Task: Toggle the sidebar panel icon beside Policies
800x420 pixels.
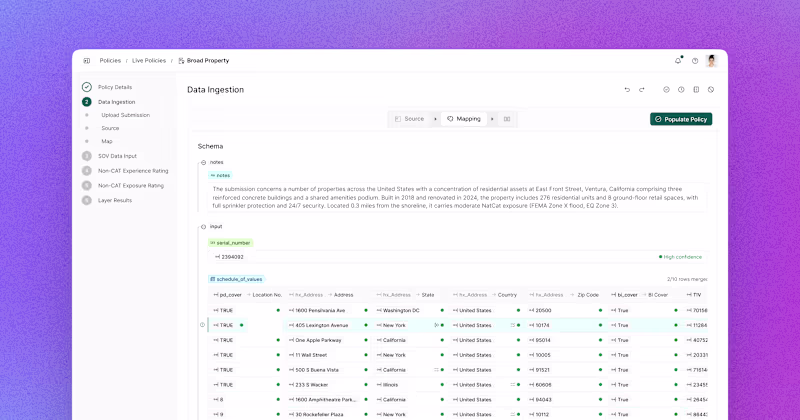Action: coord(87,61)
